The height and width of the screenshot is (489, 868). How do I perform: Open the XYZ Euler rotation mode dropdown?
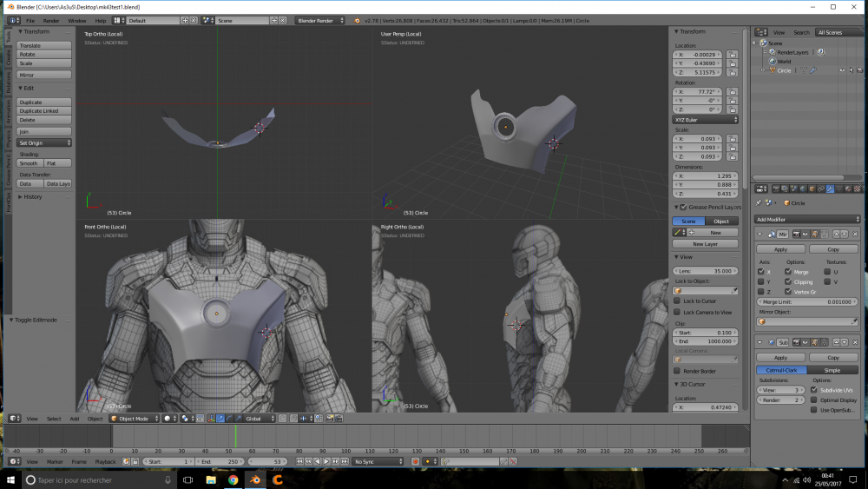pos(705,120)
